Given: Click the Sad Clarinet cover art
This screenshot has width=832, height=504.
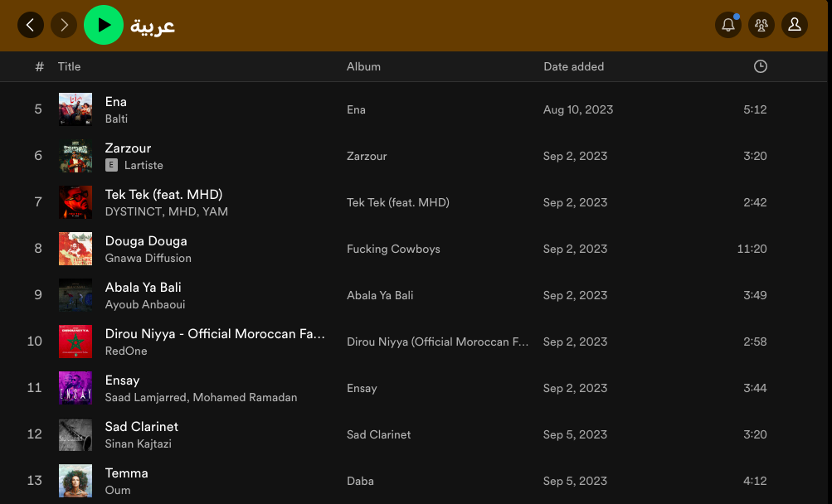Looking at the screenshot, I should point(75,434).
